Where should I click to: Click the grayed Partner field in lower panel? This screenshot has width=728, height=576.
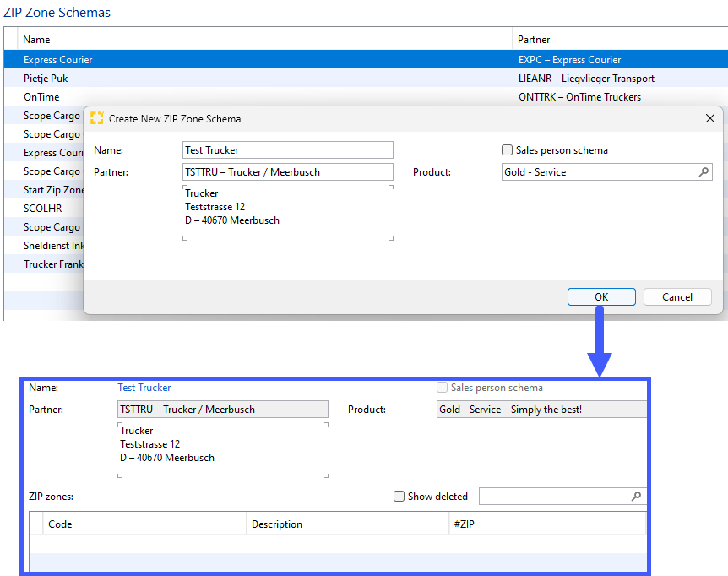click(x=223, y=410)
